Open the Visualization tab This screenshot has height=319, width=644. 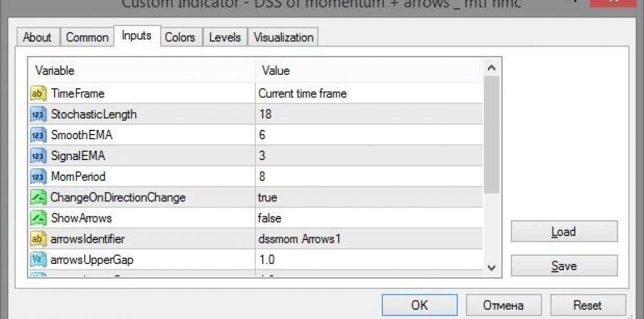[284, 37]
